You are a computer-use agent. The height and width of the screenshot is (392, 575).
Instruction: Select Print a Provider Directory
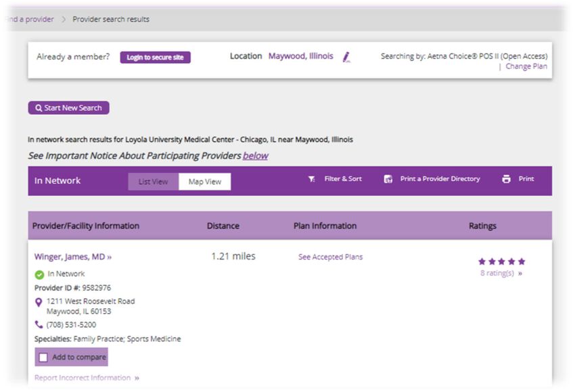pyautogui.click(x=440, y=179)
